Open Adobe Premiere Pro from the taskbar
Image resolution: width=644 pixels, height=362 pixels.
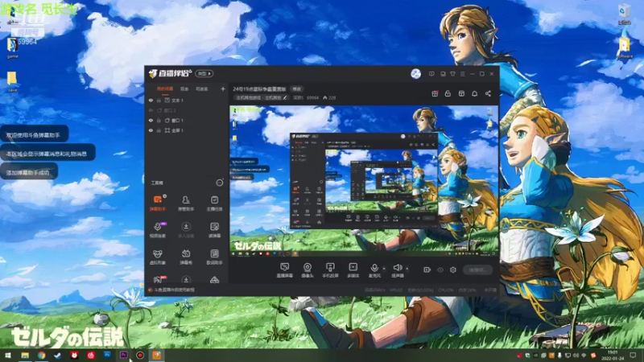[x=123, y=356]
